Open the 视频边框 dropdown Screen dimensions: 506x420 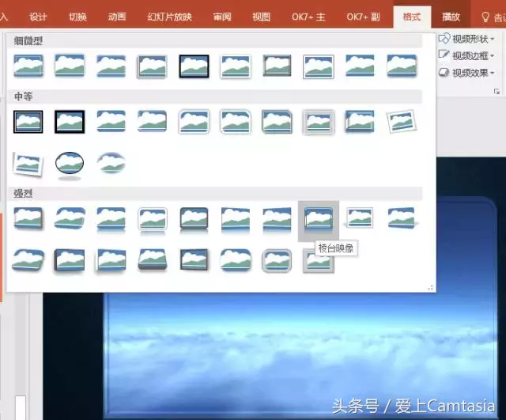coord(467,56)
